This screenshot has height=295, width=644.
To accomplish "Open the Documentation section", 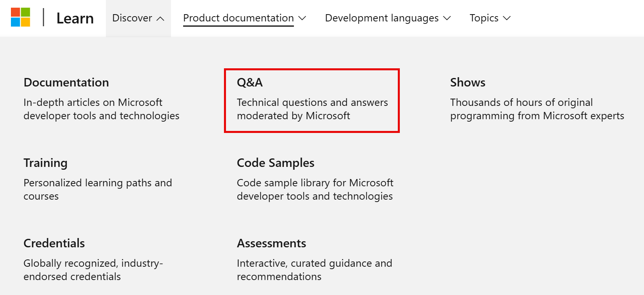I will click(66, 82).
